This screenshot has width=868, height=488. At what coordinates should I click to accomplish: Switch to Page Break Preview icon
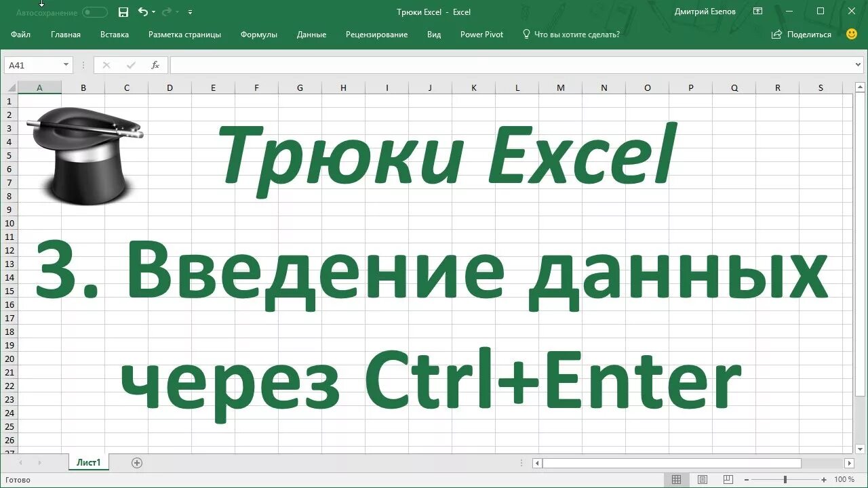pos(728,479)
